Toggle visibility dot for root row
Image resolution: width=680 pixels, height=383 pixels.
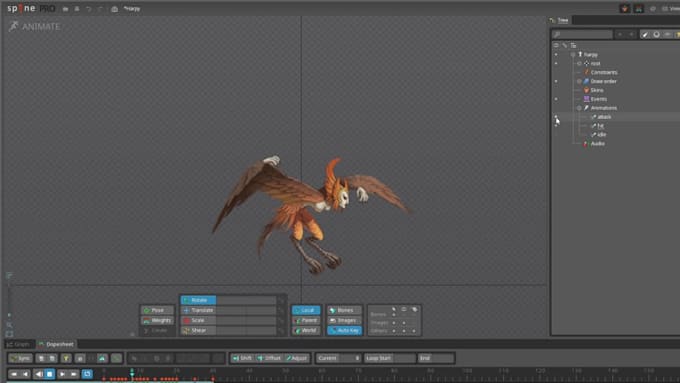[556, 63]
